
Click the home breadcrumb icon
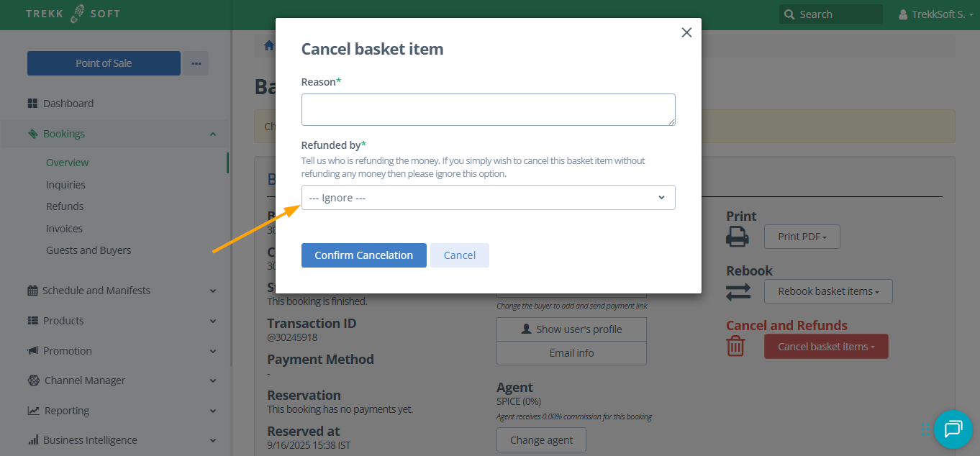[x=269, y=46]
